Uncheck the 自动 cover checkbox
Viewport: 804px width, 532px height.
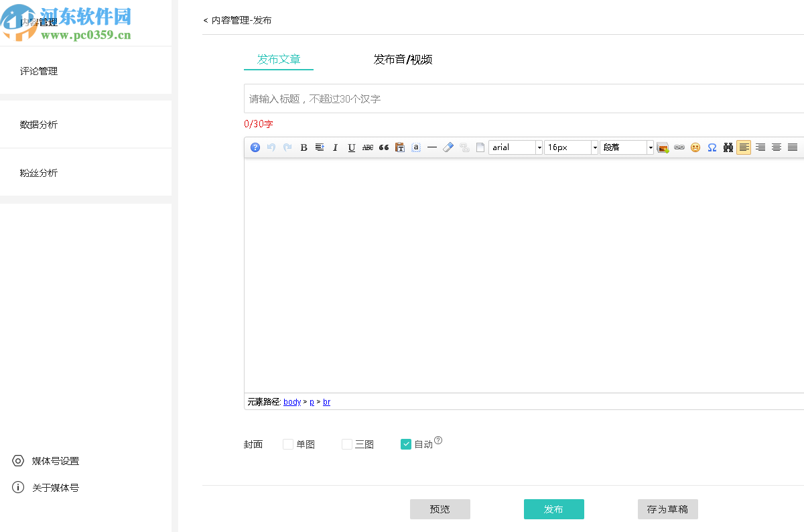pos(405,444)
